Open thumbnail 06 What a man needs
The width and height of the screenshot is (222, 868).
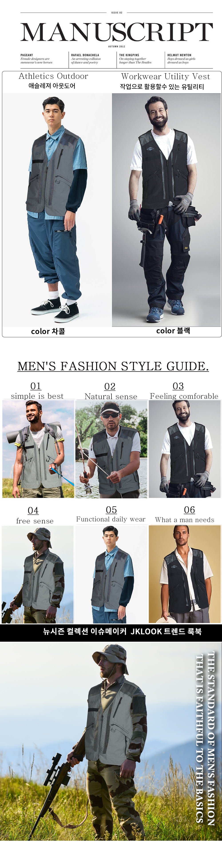pos(184,574)
